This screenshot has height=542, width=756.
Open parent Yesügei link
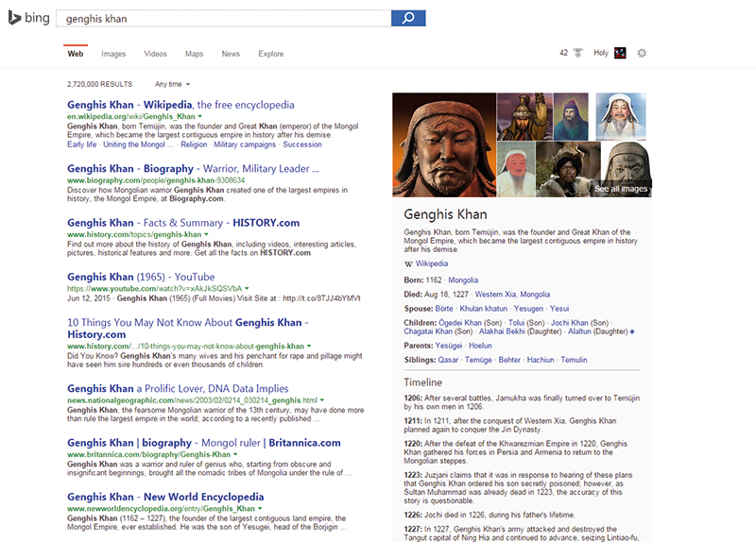(448, 346)
